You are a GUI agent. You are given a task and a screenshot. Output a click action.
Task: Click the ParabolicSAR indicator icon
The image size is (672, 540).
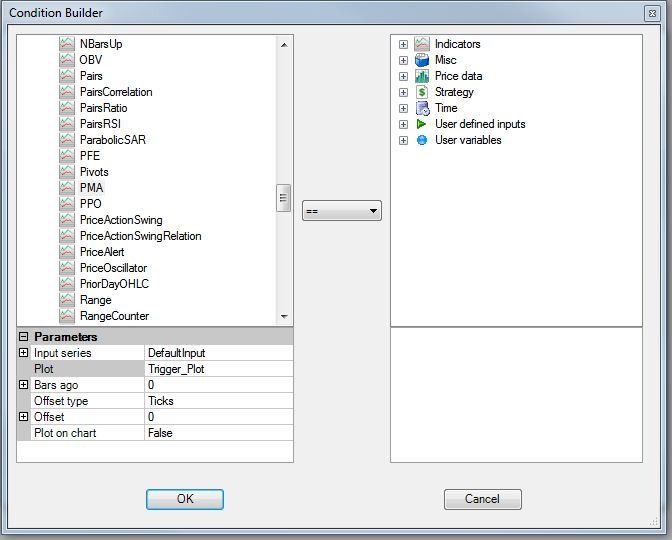(x=67, y=140)
